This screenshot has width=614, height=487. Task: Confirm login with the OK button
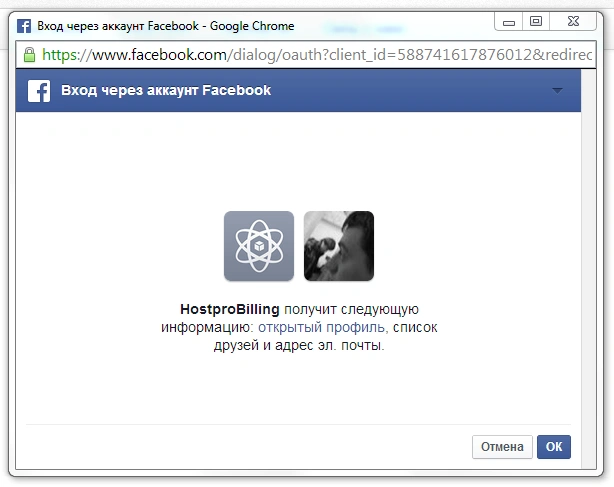tap(554, 447)
